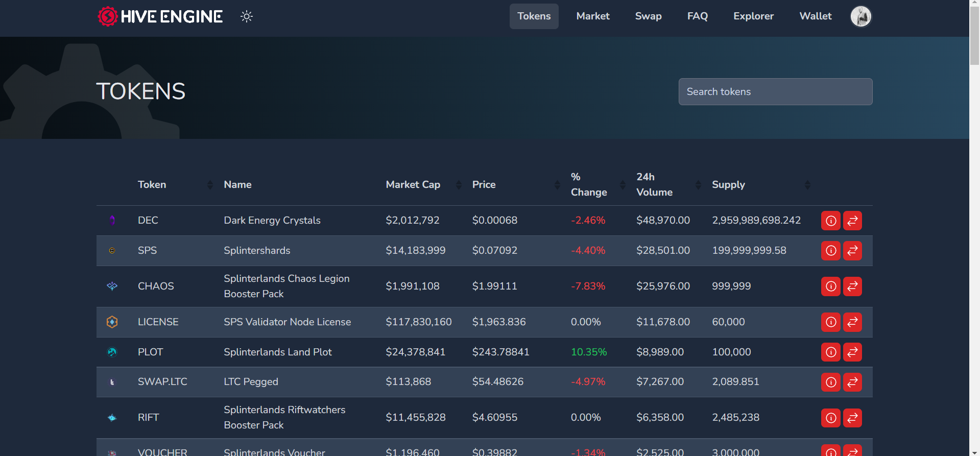Image resolution: width=980 pixels, height=456 pixels.
Task: Open info for SPS token
Action: pyautogui.click(x=831, y=251)
